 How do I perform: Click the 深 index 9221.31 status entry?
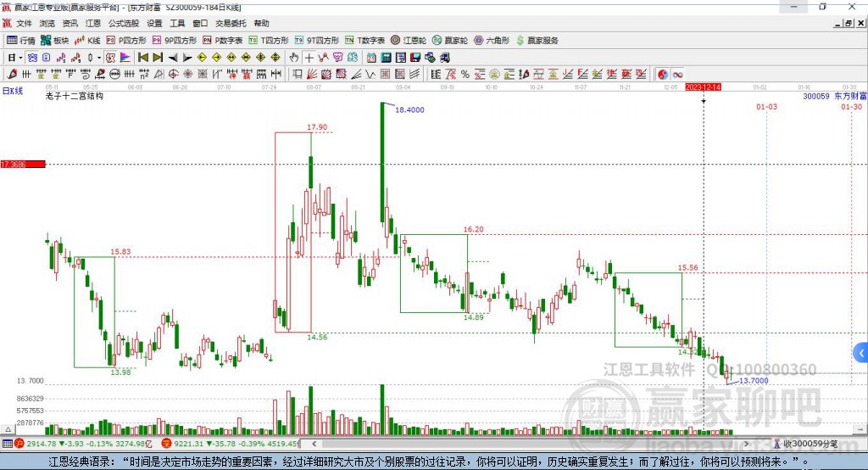click(x=231, y=444)
